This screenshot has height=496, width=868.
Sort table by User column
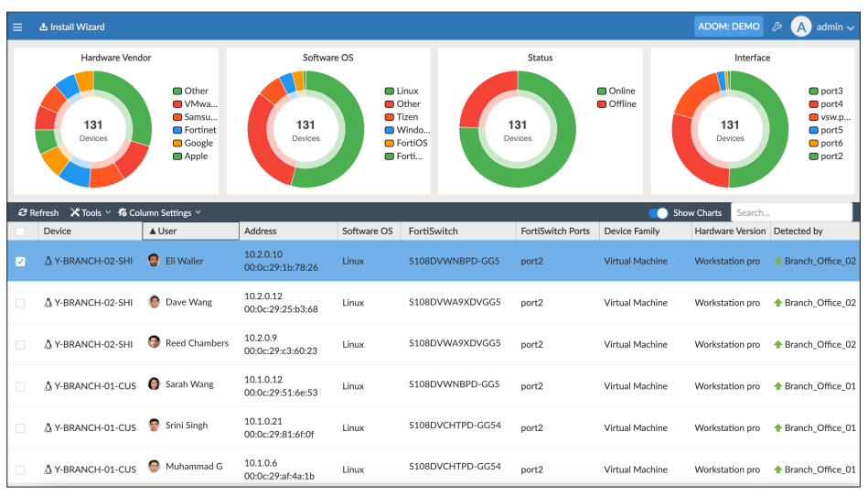tap(190, 231)
